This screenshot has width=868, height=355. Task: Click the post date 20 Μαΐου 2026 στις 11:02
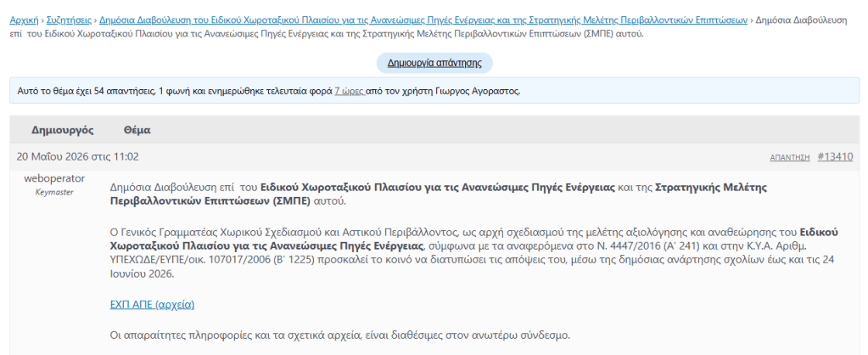point(77,157)
